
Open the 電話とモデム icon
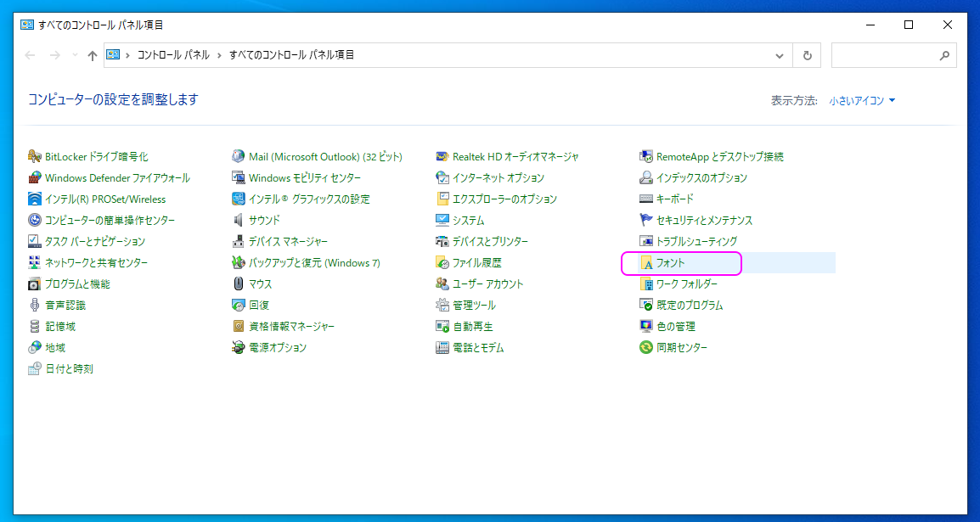pyautogui.click(x=442, y=347)
